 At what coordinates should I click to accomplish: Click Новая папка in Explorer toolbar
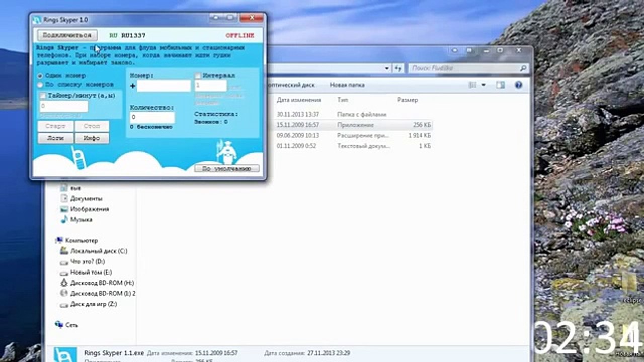(x=347, y=85)
